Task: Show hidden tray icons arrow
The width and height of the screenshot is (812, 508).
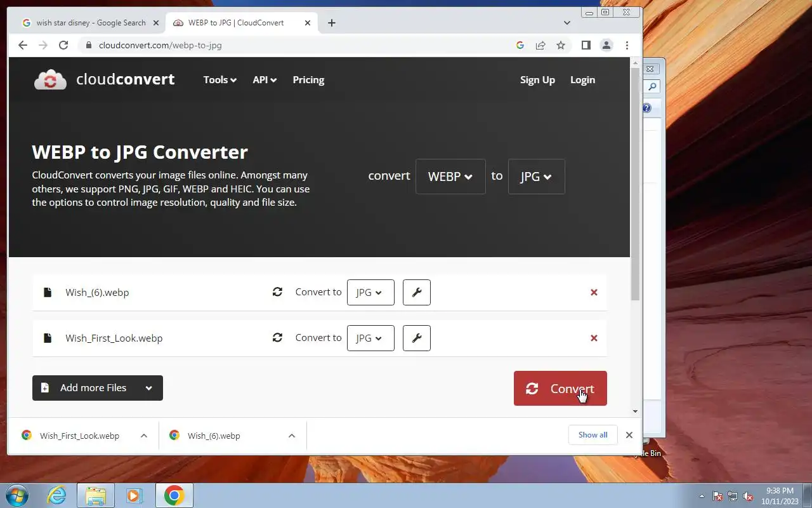Action: click(x=702, y=496)
